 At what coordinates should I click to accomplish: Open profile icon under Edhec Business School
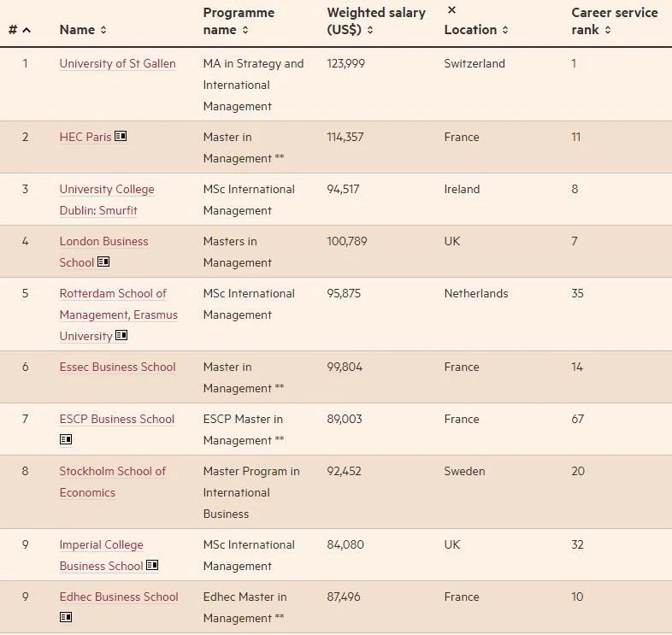[x=66, y=617]
